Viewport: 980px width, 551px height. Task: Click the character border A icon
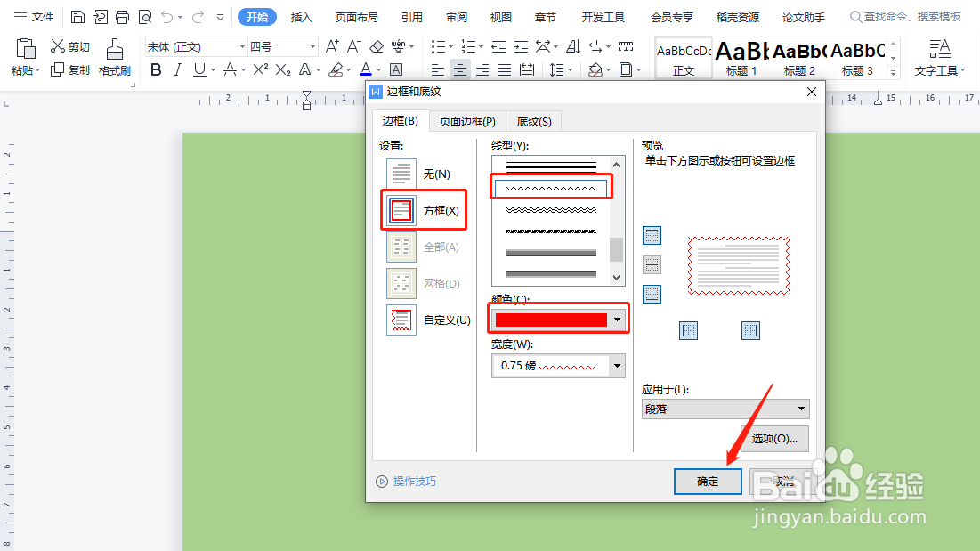tap(395, 70)
